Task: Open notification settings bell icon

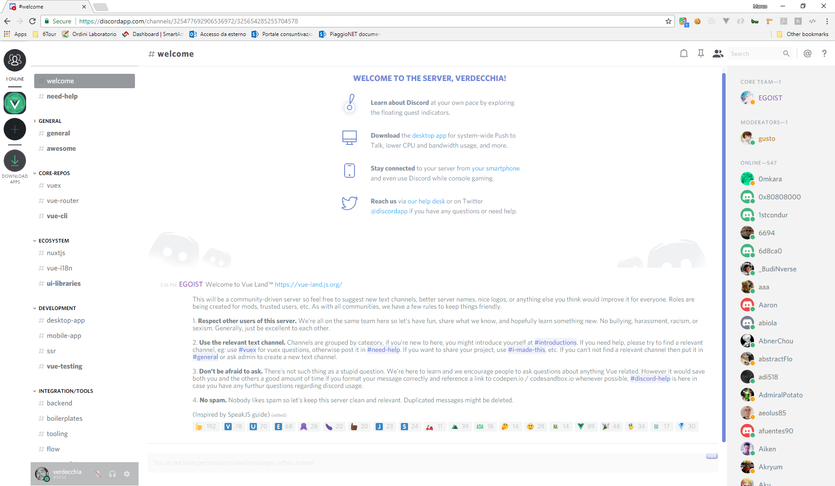Action: click(x=684, y=53)
